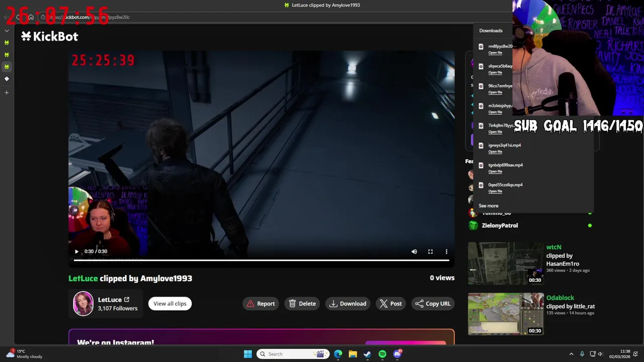Open file for the 96co7emfnye download

[495, 93]
